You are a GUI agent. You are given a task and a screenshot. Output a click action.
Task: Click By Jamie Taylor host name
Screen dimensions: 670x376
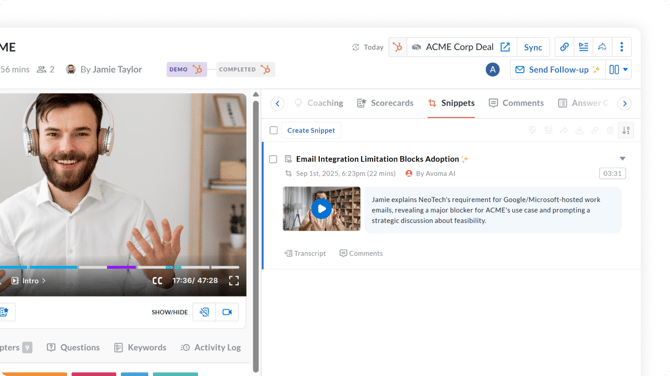pos(111,69)
